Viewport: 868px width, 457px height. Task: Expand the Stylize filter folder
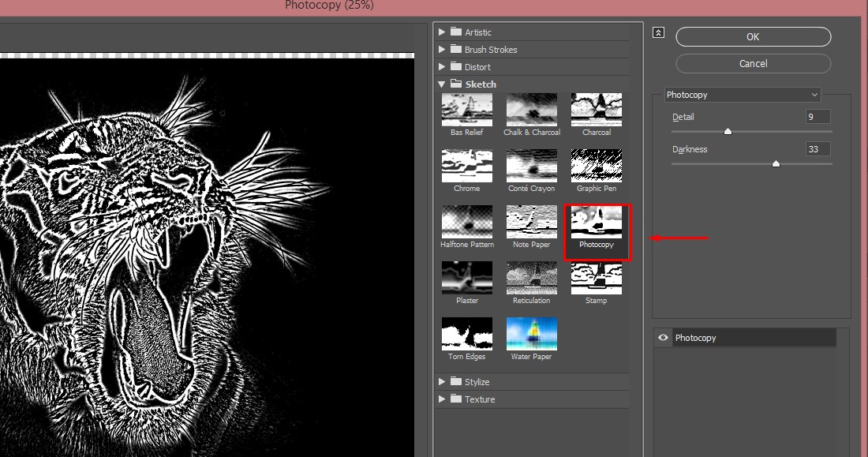[442, 382]
